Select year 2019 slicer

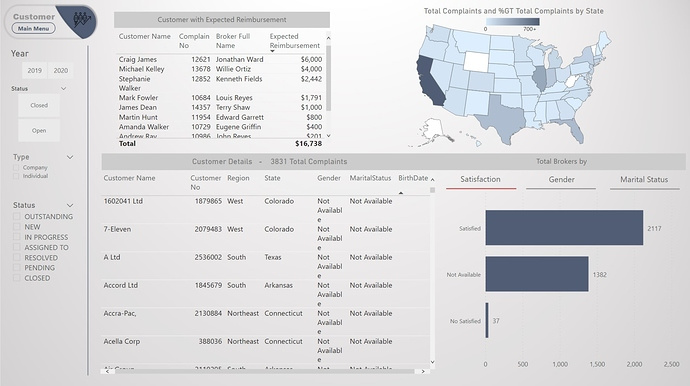[34, 70]
